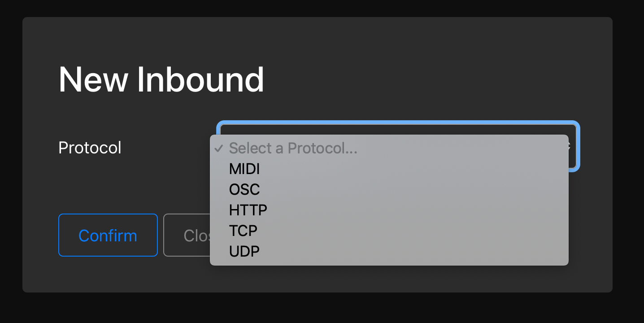Choose UDP from the dropdown list
Viewport: 644px width, 323px height.
244,251
